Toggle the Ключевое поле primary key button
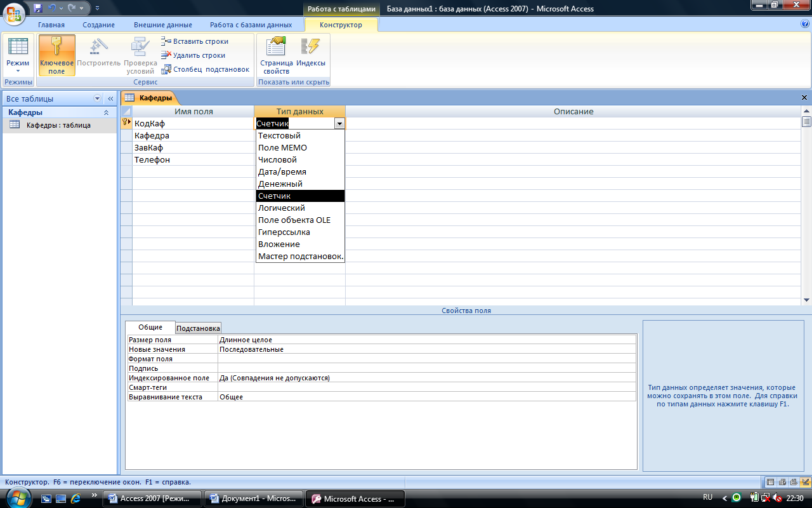 (x=56, y=55)
